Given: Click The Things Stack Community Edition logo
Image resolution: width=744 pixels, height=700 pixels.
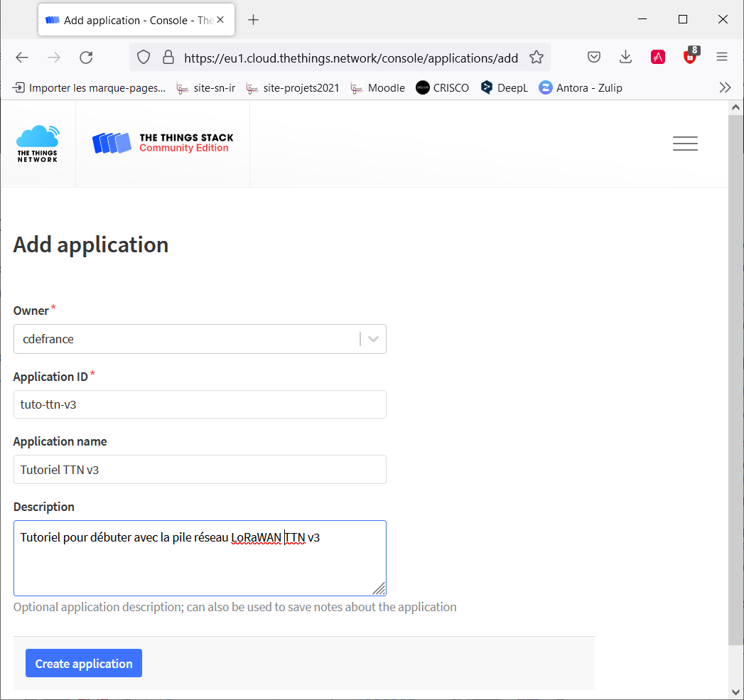Looking at the screenshot, I should tap(163, 143).
